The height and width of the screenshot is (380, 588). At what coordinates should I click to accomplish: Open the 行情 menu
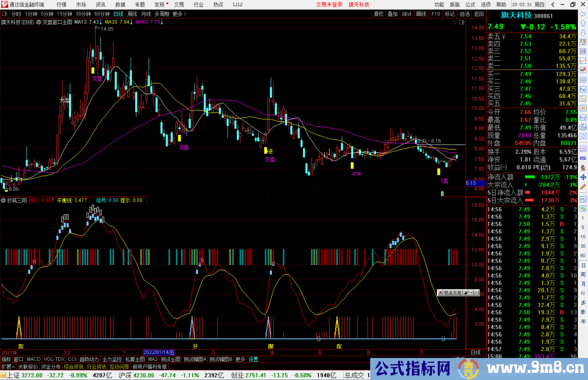tap(62, 5)
